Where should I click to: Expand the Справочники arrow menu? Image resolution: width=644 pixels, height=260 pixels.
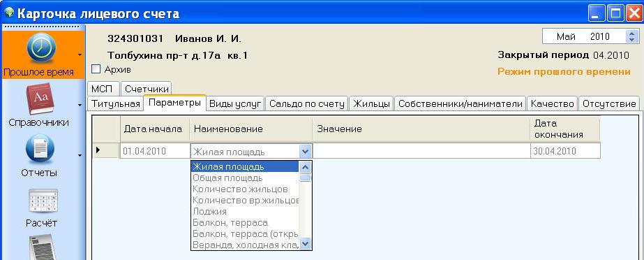80,106
